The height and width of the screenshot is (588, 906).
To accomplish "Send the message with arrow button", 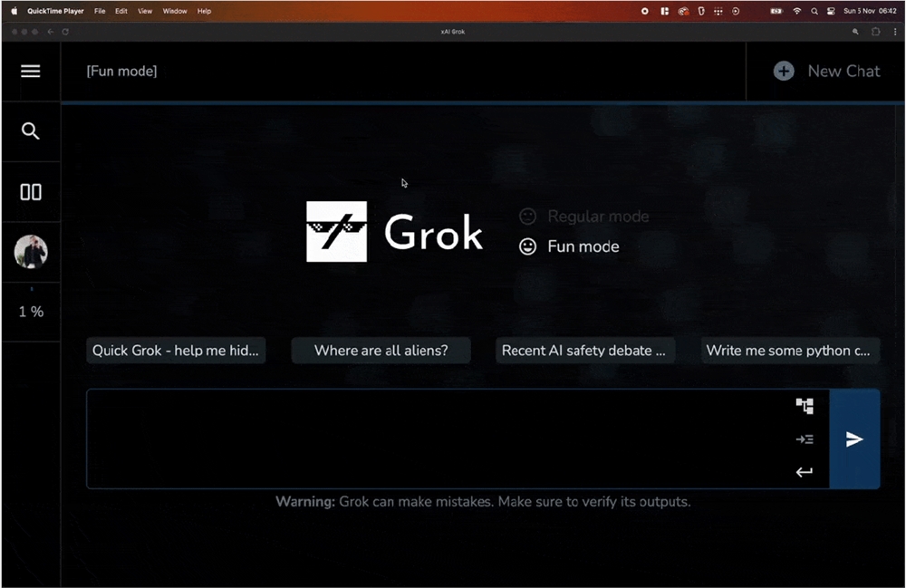I will [x=854, y=439].
